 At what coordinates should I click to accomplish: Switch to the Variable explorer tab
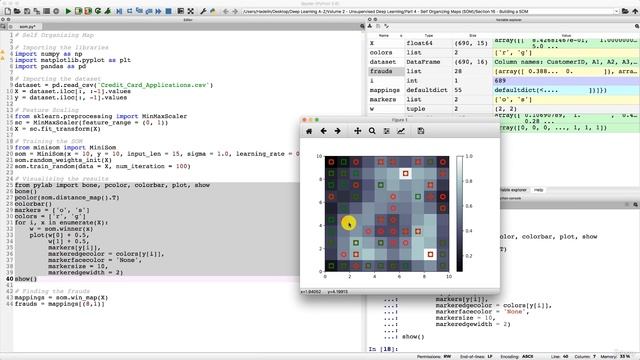(513, 190)
